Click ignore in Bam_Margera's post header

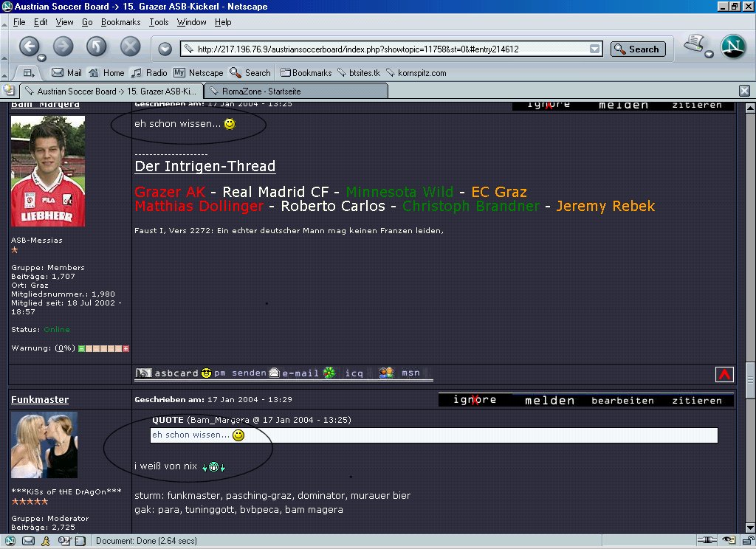[x=549, y=105]
